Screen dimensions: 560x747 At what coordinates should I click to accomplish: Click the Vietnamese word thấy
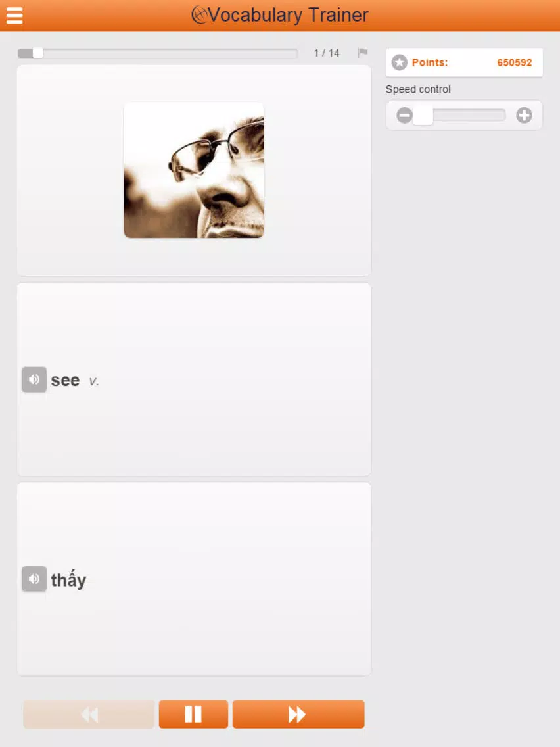[x=68, y=580]
